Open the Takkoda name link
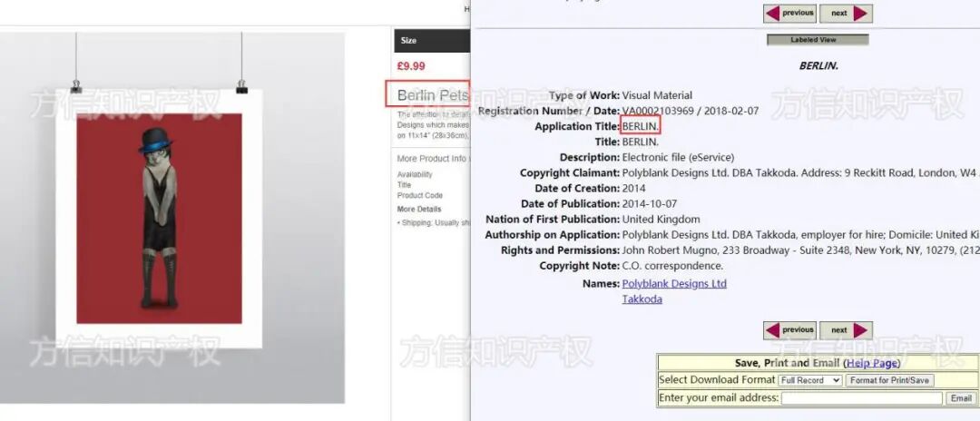Image resolution: width=980 pixels, height=421 pixels. click(642, 299)
